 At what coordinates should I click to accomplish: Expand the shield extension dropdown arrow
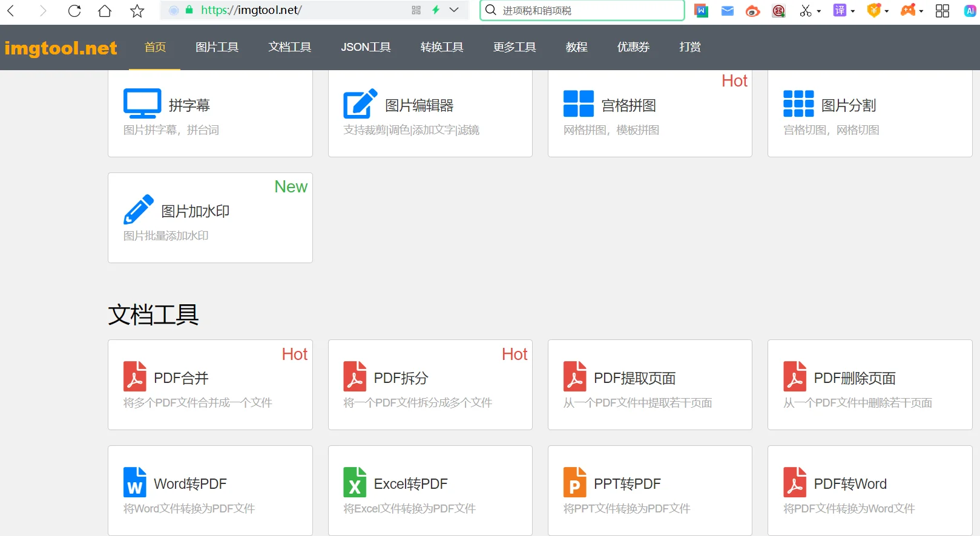tap(887, 11)
